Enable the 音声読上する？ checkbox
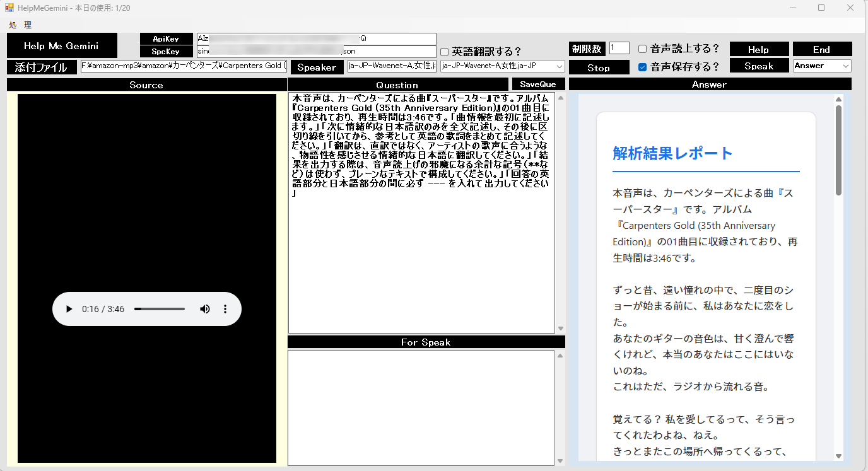Viewport: 868px width, 471px height. click(x=642, y=49)
